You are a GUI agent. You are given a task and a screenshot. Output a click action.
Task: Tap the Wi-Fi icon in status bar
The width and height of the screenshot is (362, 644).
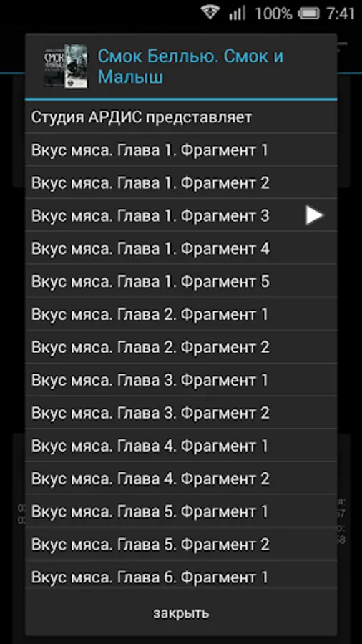210,12
